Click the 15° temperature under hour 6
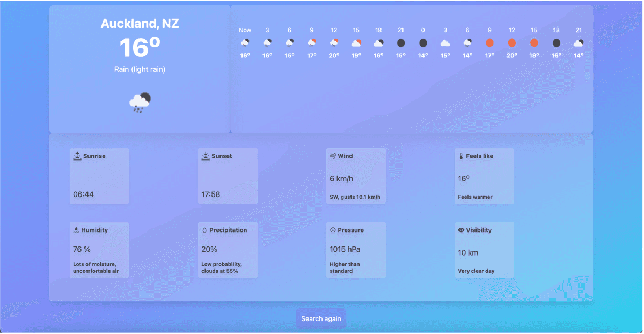Screen dimensions: 644x334 click(x=289, y=55)
